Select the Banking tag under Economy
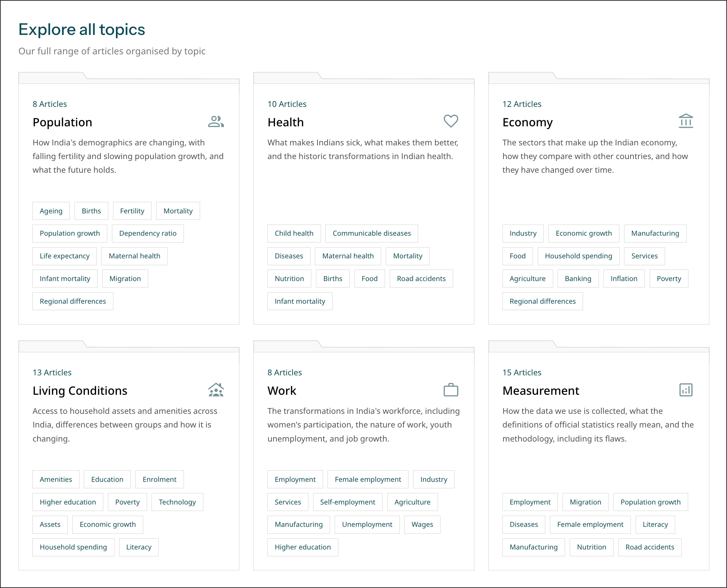The image size is (727, 588). tap(578, 279)
